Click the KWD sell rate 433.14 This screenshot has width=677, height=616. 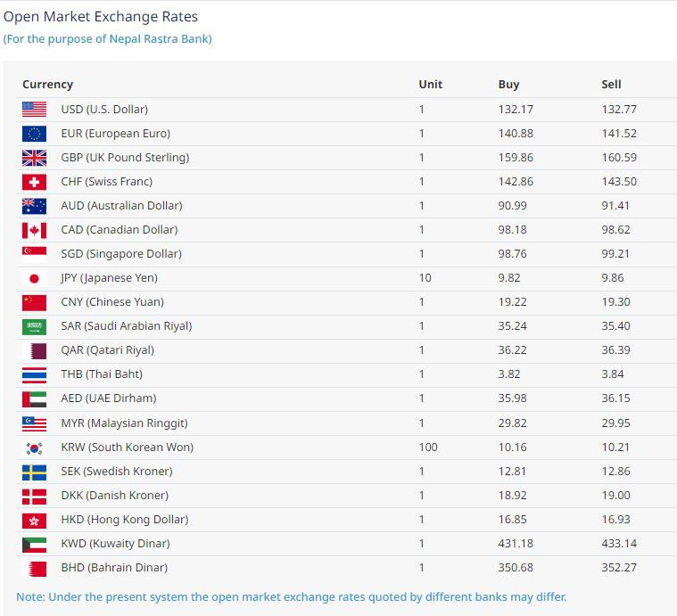619,544
